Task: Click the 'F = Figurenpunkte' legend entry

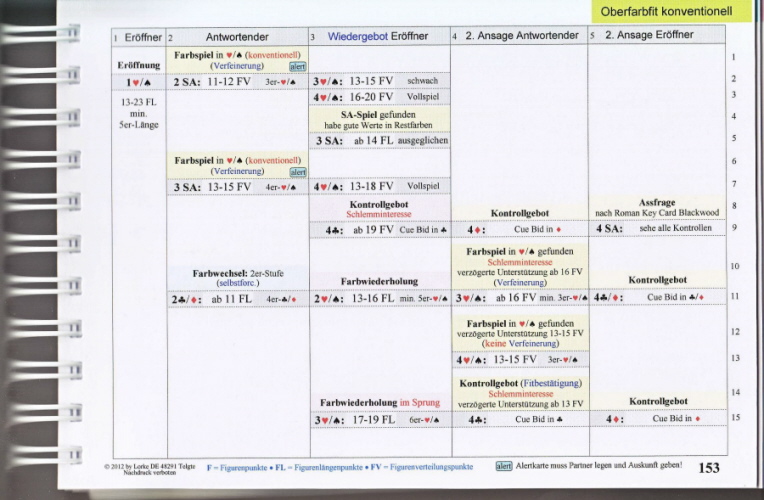Action: (237, 467)
